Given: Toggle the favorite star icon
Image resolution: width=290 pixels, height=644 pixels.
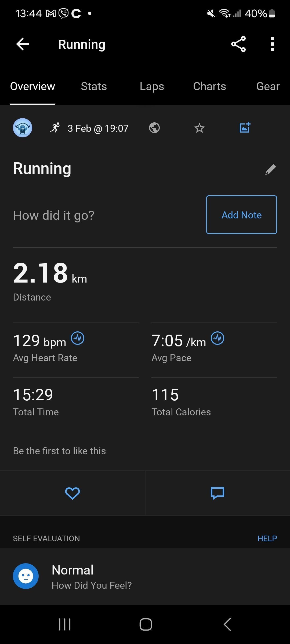Looking at the screenshot, I should (199, 128).
